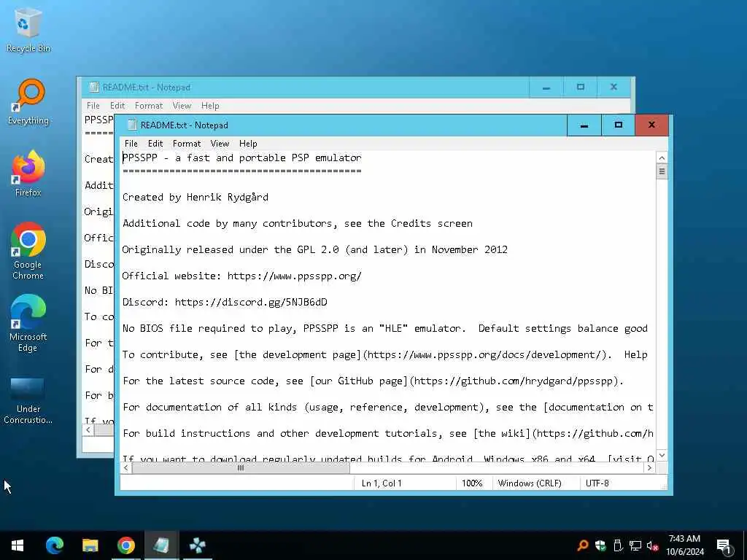
Task: Open Help menu in back Notepad window
Action: [x=210, y=106]
